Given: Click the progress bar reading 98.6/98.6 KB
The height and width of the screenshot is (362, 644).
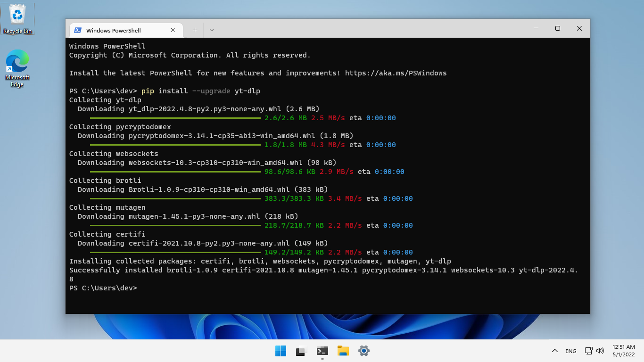Looking at the screenshot, I should 175,172.
